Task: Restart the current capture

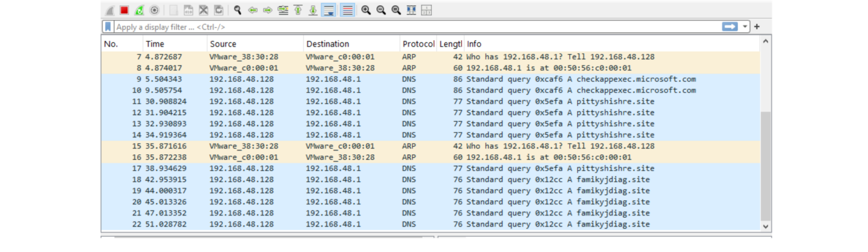Action: (139, 10)
